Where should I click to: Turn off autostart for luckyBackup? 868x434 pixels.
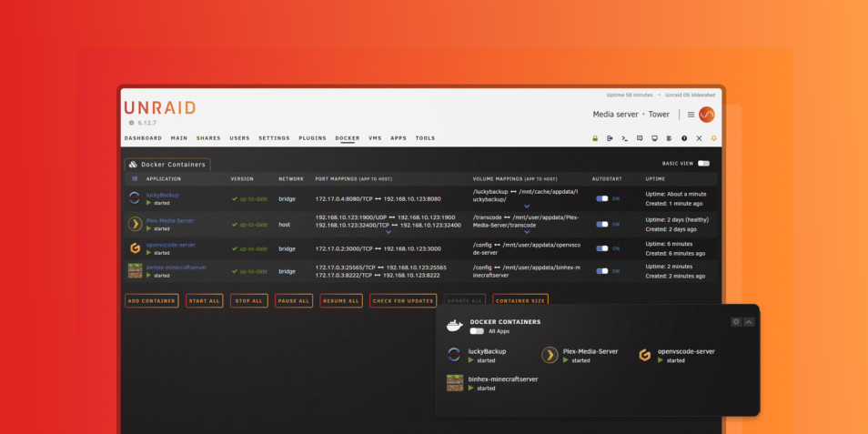coord(601,198)
